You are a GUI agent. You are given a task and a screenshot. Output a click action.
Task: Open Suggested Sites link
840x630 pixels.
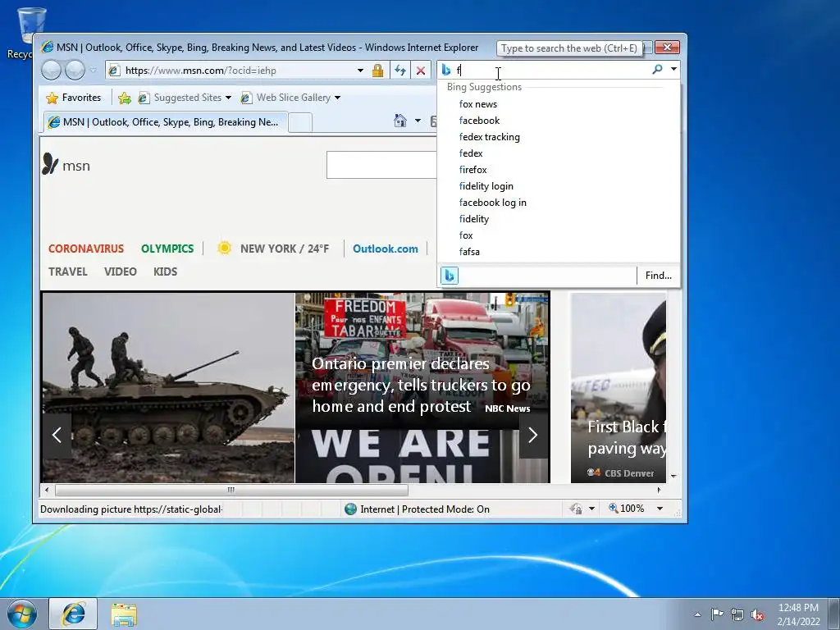tap(180, 98)
